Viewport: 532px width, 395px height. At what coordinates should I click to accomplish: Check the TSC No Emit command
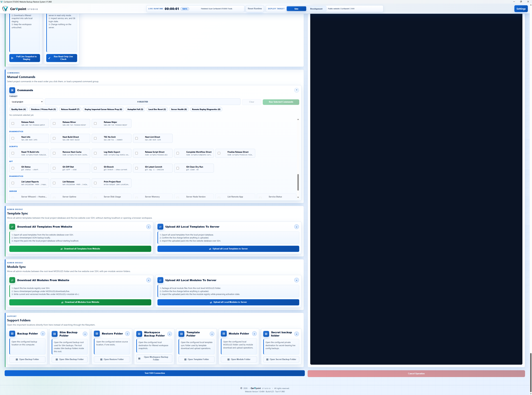pos(95,138)
